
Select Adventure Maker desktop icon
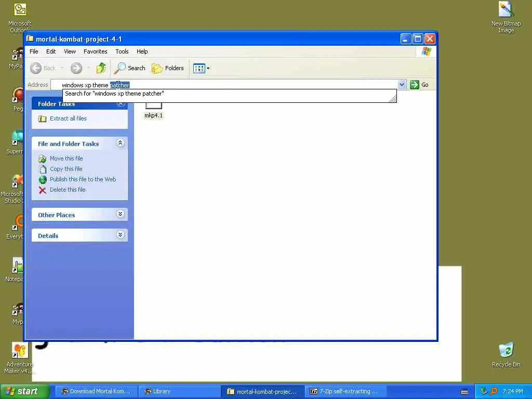19,357
